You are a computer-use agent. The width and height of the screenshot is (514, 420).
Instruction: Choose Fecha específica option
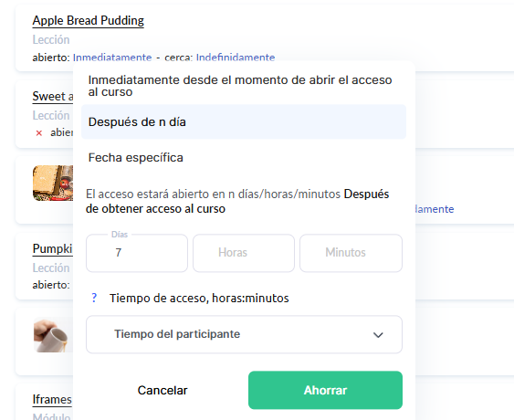[x=244, y=157]
